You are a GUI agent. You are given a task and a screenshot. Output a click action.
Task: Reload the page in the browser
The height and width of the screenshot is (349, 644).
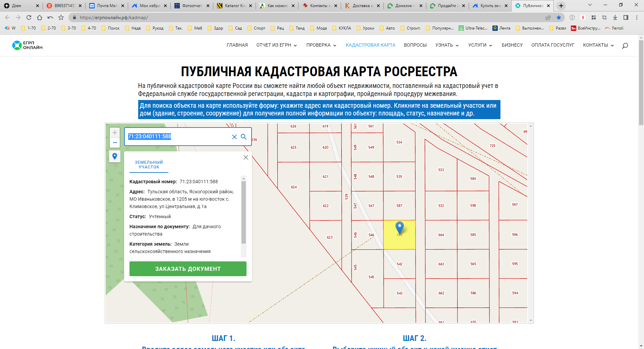[x=29, y=17]
